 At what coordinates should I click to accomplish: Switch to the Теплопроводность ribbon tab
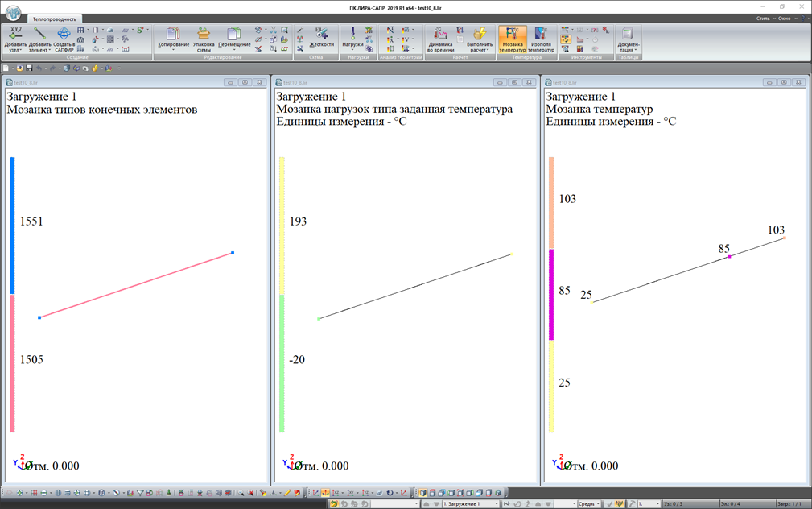(x=56, y=18)
